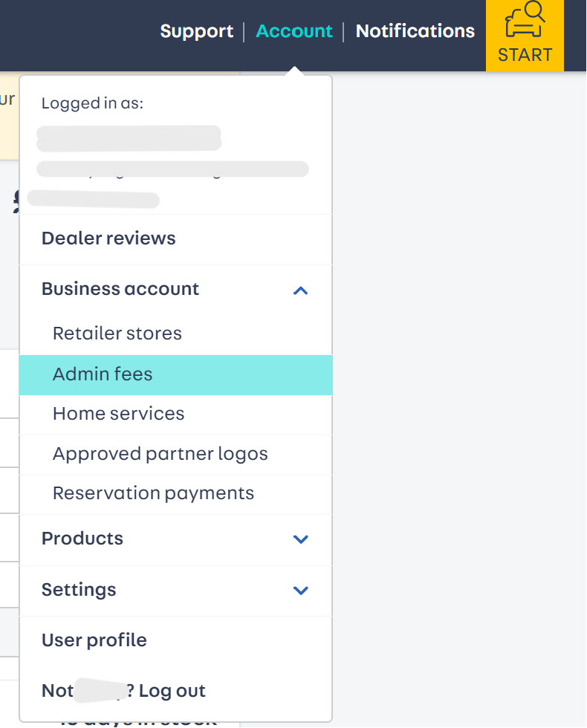The width and height of the screenshot is (587, 728).
Task: Open User profile
Action: pyautogui.click(x=94, y=640)
